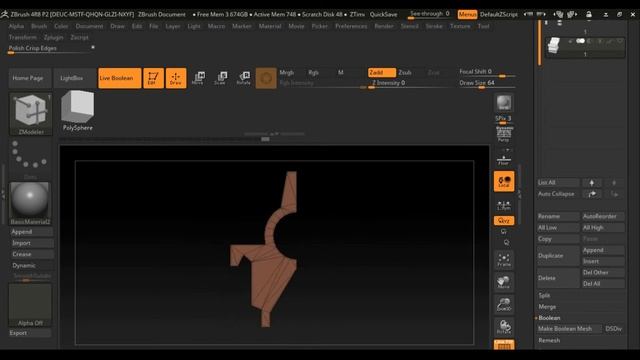Screen dimensions: 640x360
Task: Click the Duplicate subtool button
Action: pyautogui.click(x=558, y=256)
